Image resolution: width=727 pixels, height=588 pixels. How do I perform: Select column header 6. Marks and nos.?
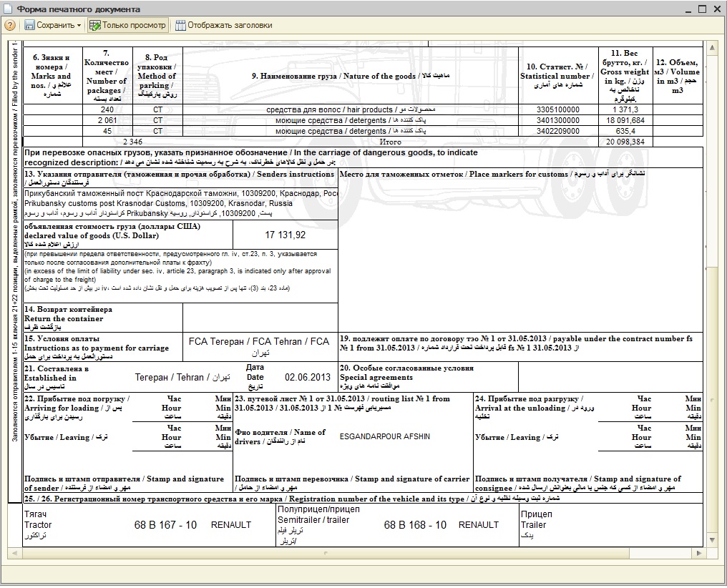[x=52, y=76]
